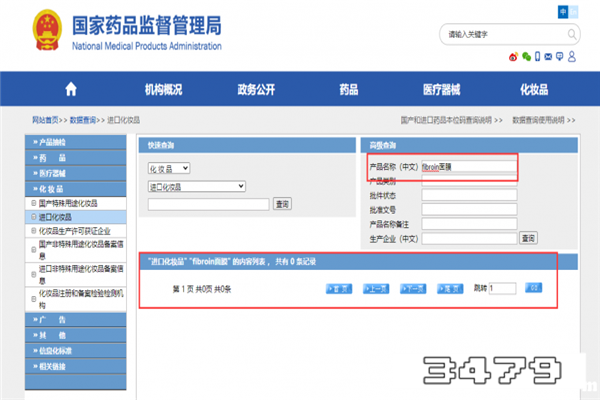This screenshot has width=600, height=400.
Task: Click the mobile phone icon
Action: click(537, 57)
